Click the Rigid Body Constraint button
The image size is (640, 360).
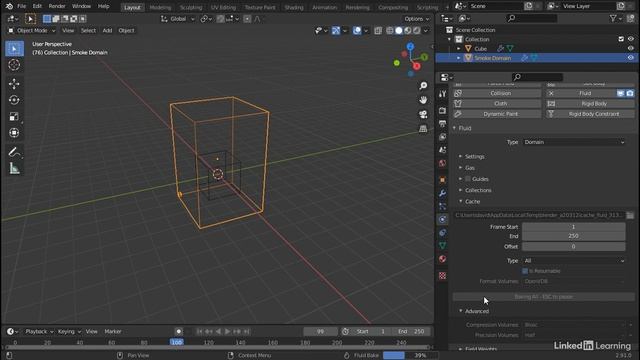pos(590,114)
